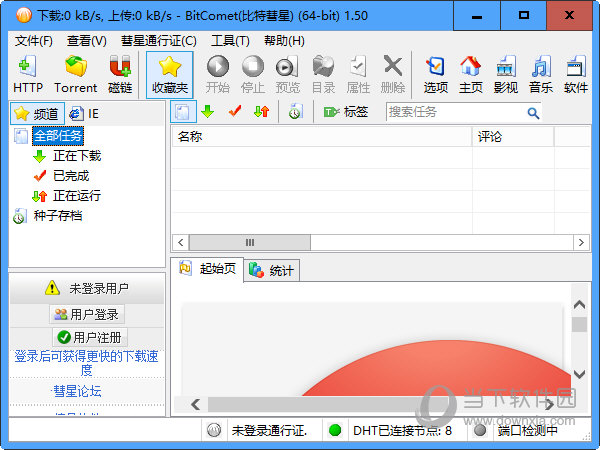Viewport: 600px width, 450px height.
Task: Click the 未登录用户 header
Action: (x=87, y=288)
